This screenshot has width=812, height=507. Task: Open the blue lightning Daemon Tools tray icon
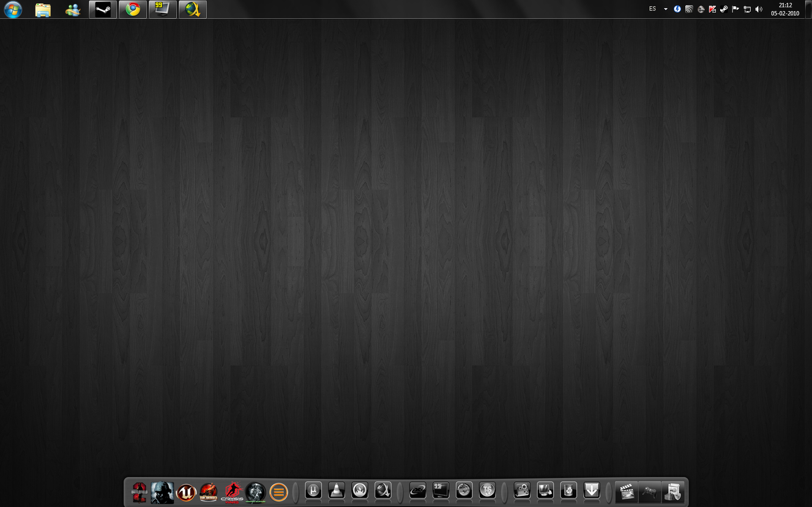point(677,9)
